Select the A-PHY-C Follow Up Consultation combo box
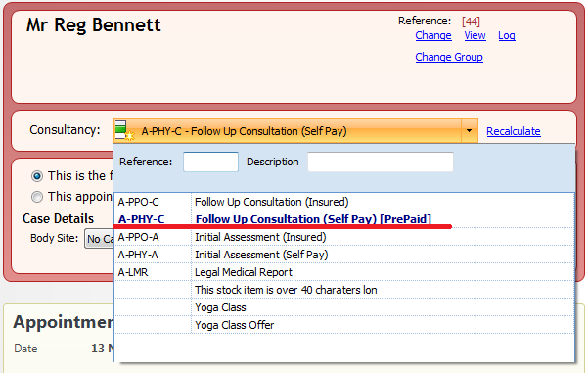The height and width of the screenshot is (373, 588). (x=295, y=131)
